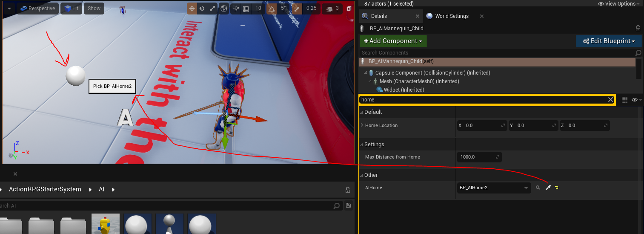644x234 pixels.
Task: Click the white sphere actor in viewport
Action: [76, 75]
